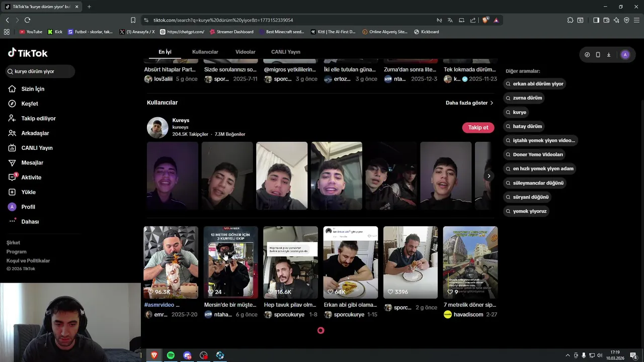644x362 pixels.
Task: Show hidden system tray icons
Action: tap(568, 355)
